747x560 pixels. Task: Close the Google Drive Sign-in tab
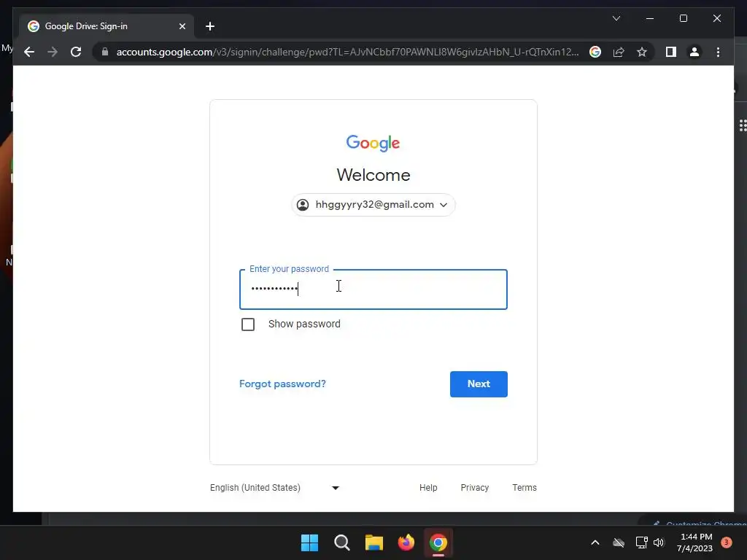pos(182,26)
